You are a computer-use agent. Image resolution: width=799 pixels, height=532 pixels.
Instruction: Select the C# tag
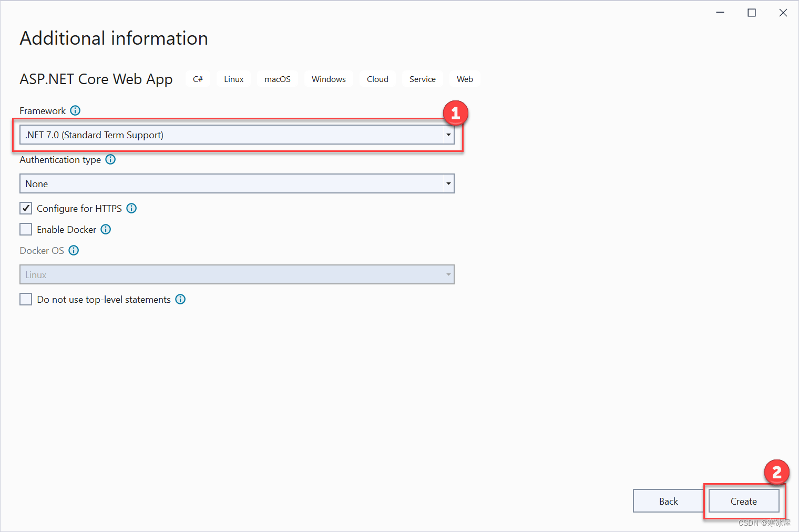pos(198,79)
